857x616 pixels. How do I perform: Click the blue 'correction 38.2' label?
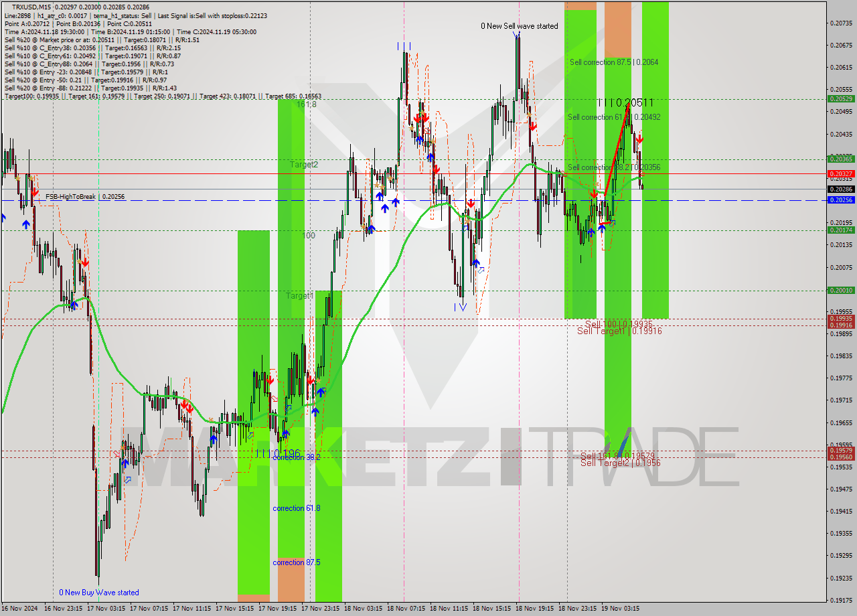coord(296,457)
